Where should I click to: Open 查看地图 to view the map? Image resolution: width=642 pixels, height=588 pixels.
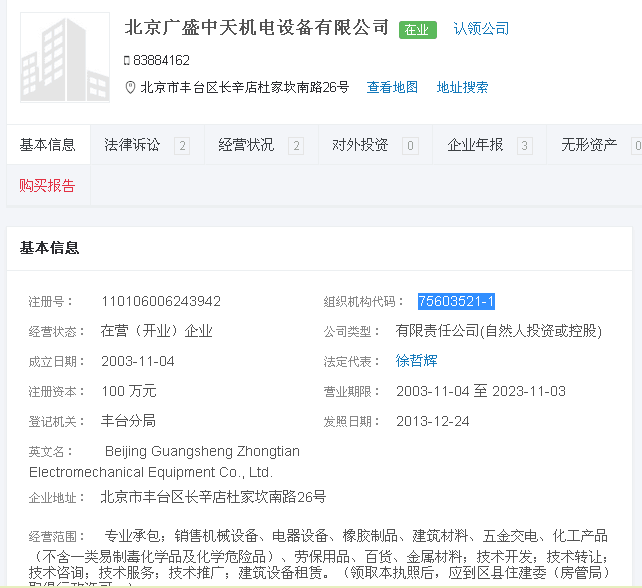pyautogui.click(x=392, y=88)
